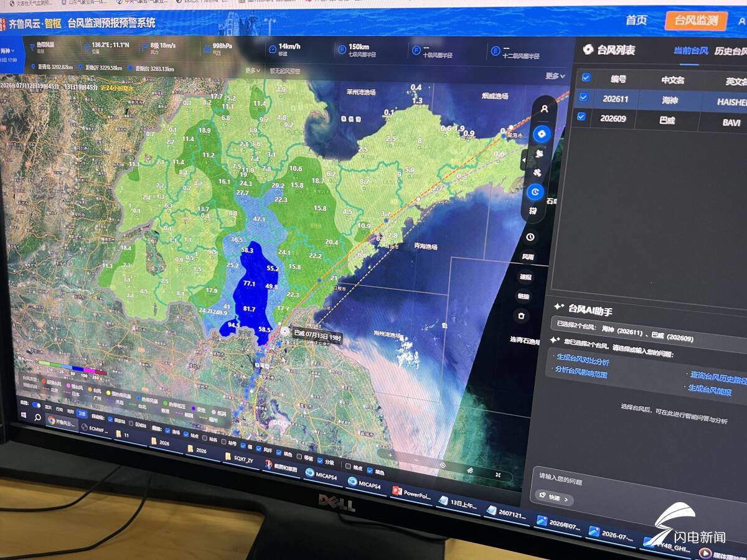The width and height of the screenshot is (747, 560).
Task: Expand the 更多 dropdown beside the warning text
Action: (253, 70)
